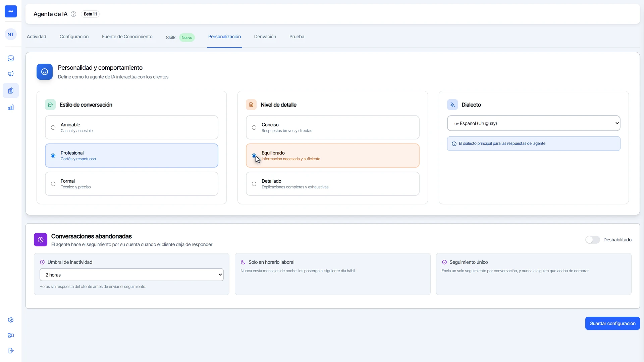The width and height of the screenshot is (644, 362).
Task: Select the clipboard agent icon in sidebar
Action: (11, 90)
